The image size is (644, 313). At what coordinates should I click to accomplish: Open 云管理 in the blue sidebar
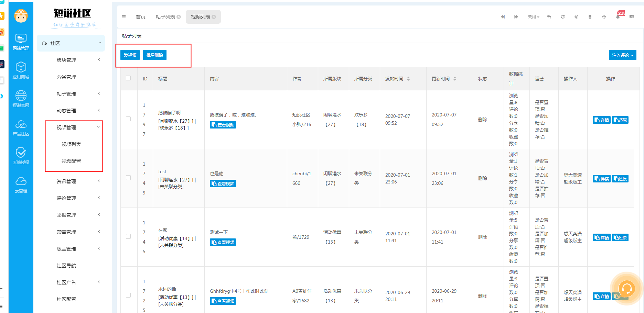click(21, 185)
